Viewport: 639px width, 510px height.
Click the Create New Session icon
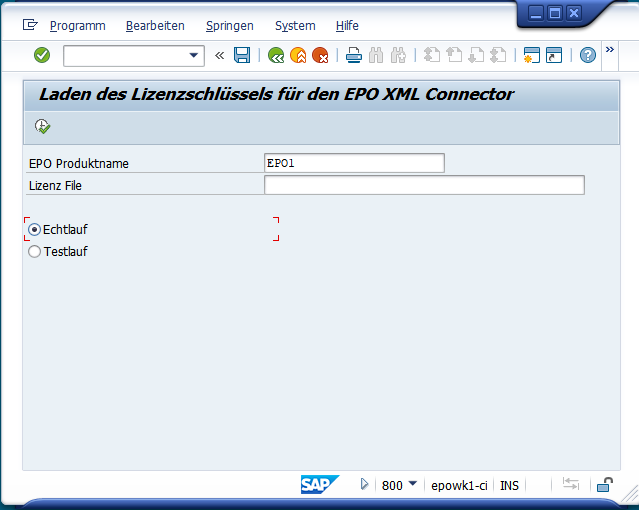532,55
